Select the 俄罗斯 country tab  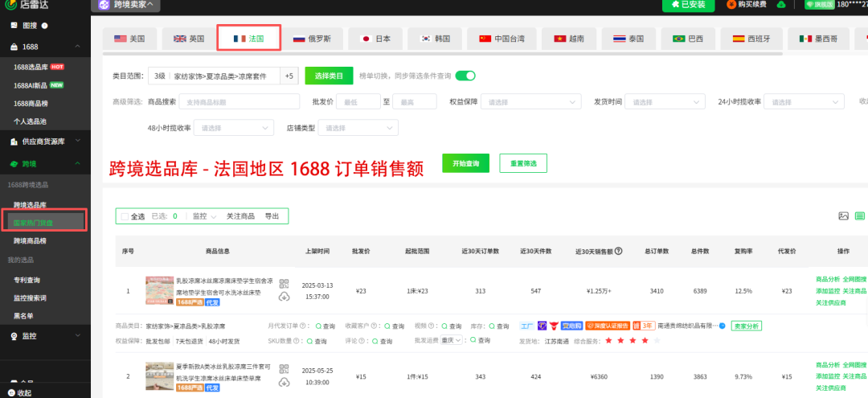pos(310,39)
